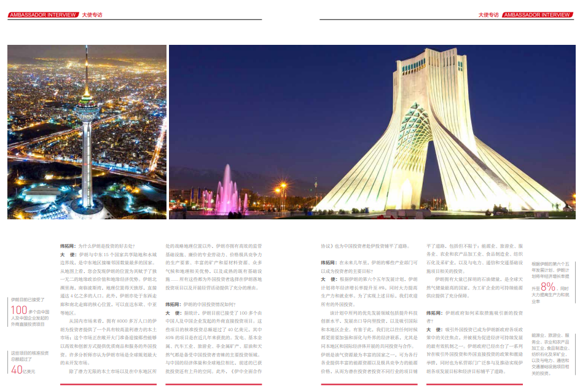Screen dimensions: 588x392
Task: Click the paragraph beginning 除了潜力无限的本土市场
Action: pos(108,371)
